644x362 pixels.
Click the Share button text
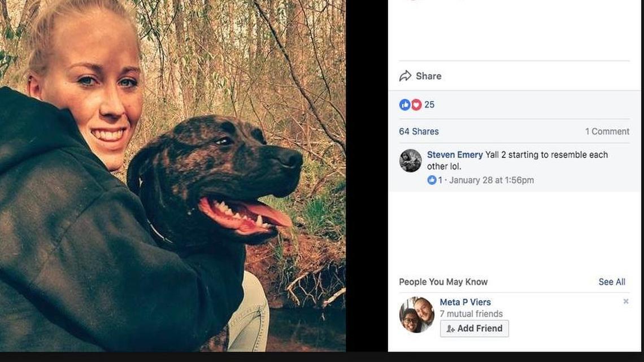coord(428,75)
